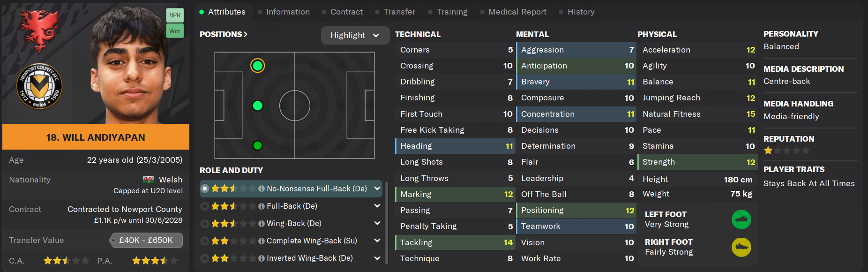The height and width of the screenshot is (272, 868).
Task: Click info icon beside Complete Wing-Back role
Action: click(x=262, y=241)
